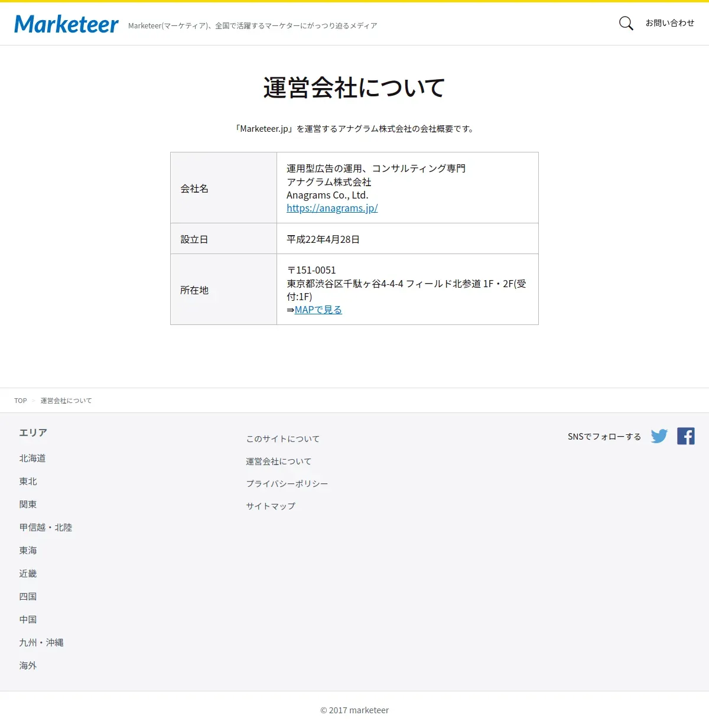
Task: Select the 海外 area link
Action: [x=28, y=666]
